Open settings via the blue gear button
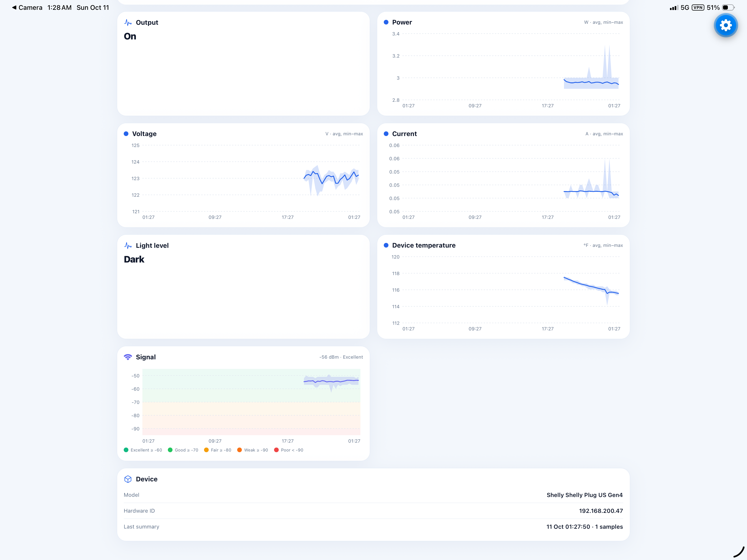Screen dimensions: 747x560 pyautogui.click(x=726, y=25)
